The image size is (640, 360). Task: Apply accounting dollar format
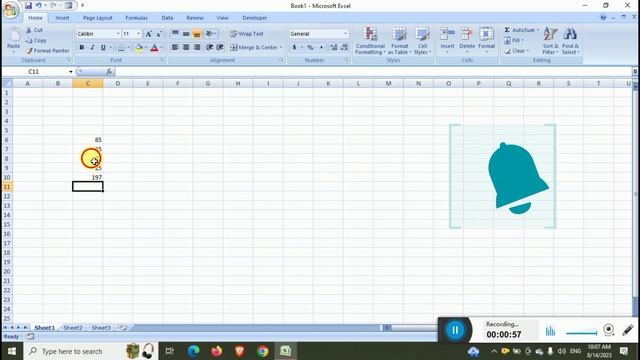tap(294, 47)
